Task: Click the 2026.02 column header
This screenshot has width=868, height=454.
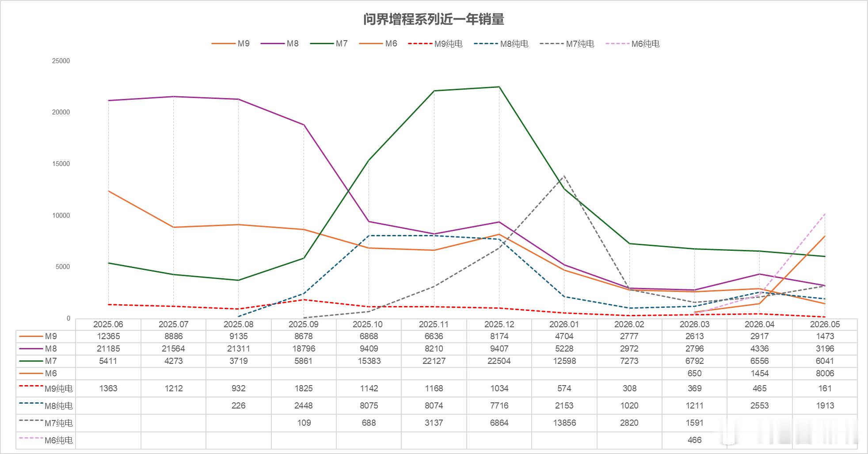Action: point(629,324)
